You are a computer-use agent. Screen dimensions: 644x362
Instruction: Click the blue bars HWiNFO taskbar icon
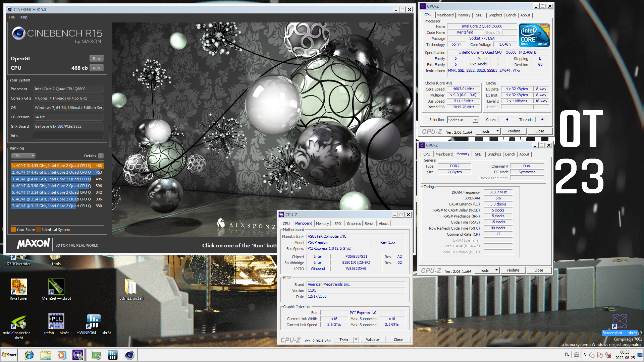click(113, 355)
